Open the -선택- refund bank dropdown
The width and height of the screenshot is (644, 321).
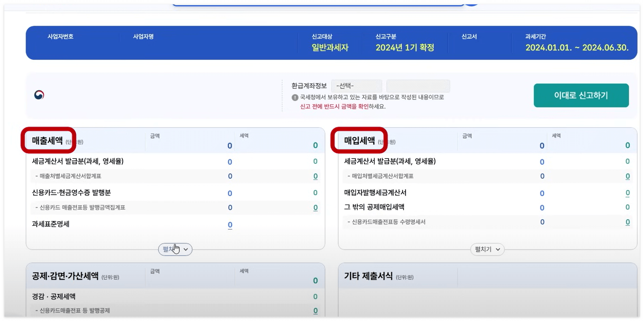357,86
